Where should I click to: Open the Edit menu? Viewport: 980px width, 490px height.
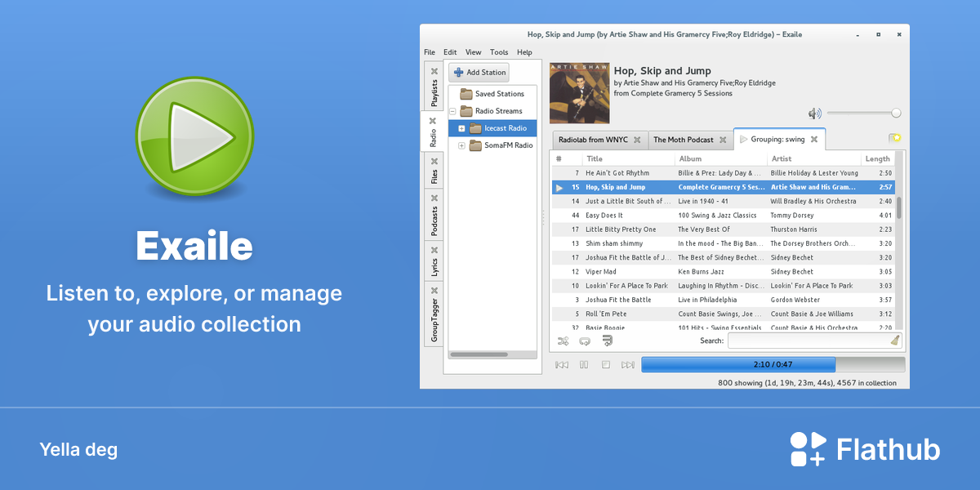450,52
